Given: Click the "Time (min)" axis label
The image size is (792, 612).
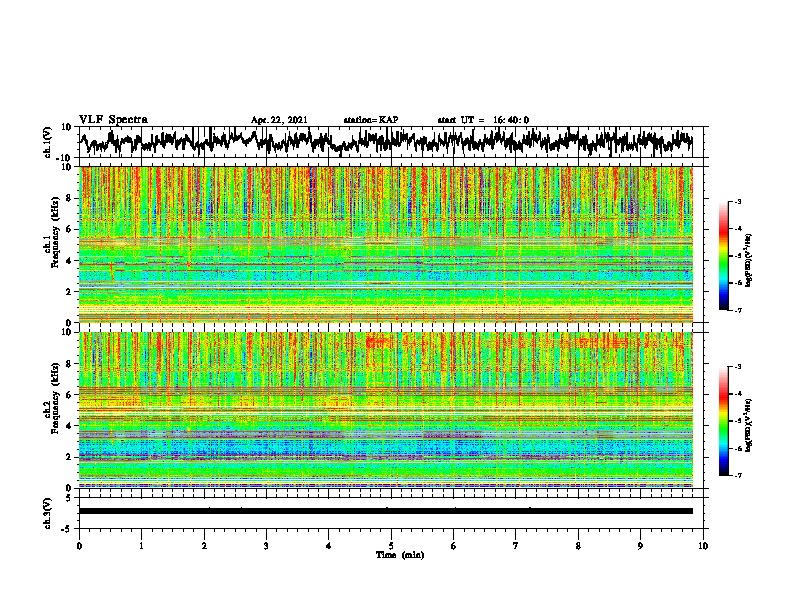Looking at the screenshot, I should [400, 555].
